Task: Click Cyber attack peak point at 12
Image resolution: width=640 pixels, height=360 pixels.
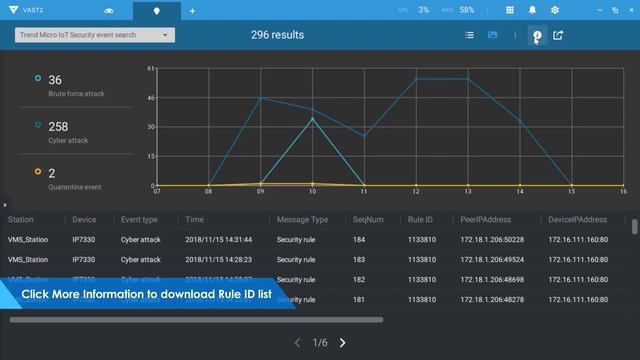Action: 416,79
